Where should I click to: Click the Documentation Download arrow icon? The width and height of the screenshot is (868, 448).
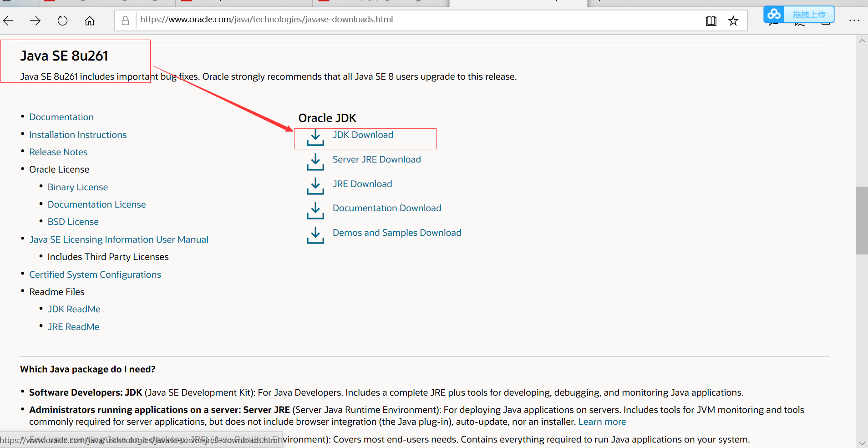[315, 210]
